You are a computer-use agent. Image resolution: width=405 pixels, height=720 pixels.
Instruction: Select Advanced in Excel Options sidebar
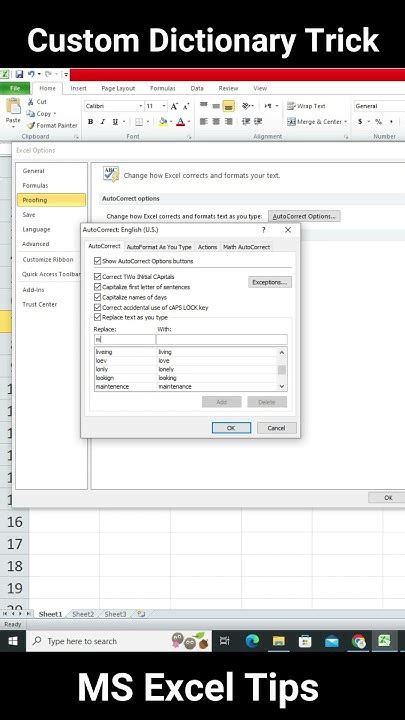point(35,244)
